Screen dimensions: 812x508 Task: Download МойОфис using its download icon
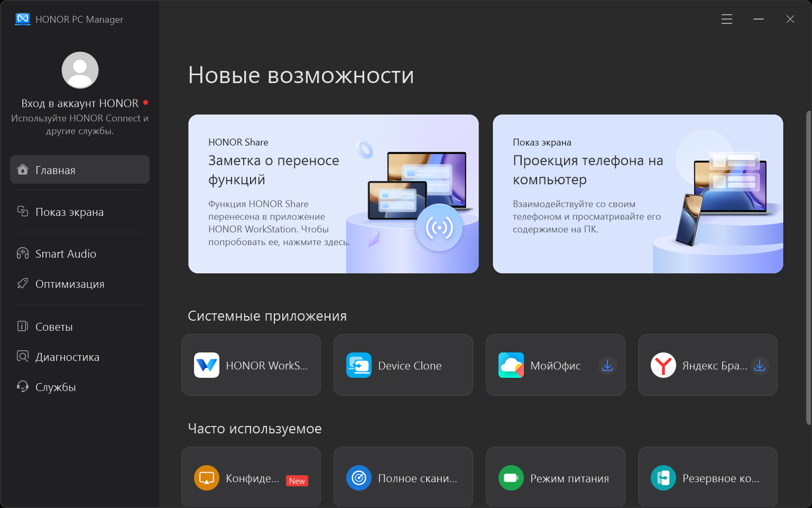coord(607,366)
